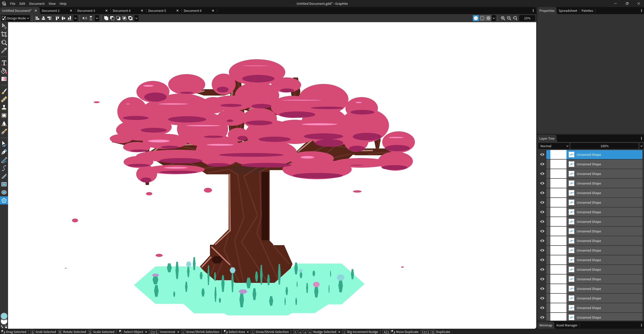Reset canvas zoom with the reset magnifier
Screen dimensions: 644x334
[515, 18]
